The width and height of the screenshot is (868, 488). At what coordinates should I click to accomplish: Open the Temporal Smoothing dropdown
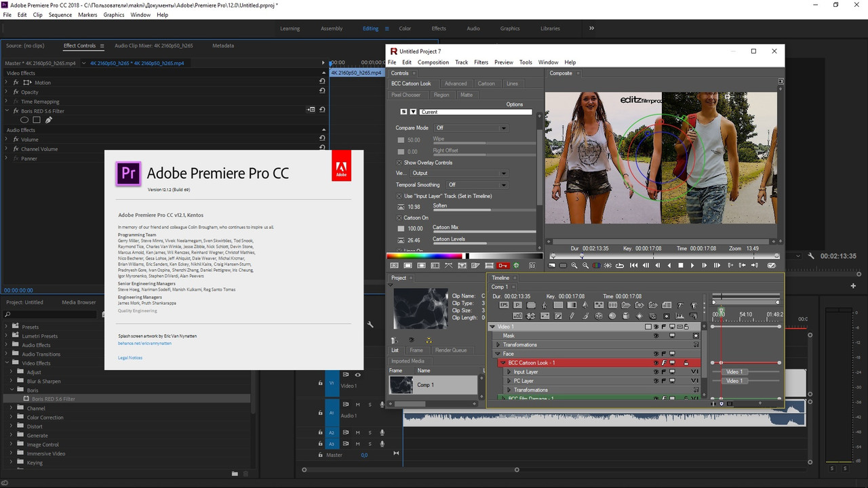(x=477, y=184)
